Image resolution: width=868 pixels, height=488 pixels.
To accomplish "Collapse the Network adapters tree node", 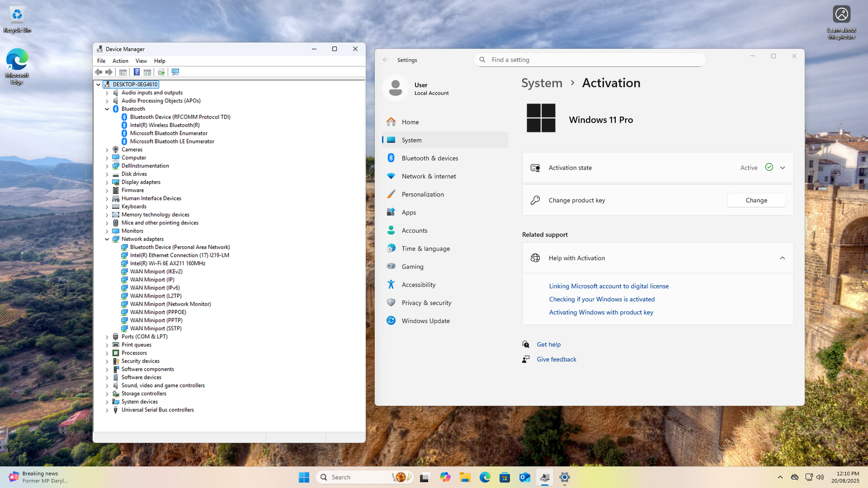I will click(107, 239).
